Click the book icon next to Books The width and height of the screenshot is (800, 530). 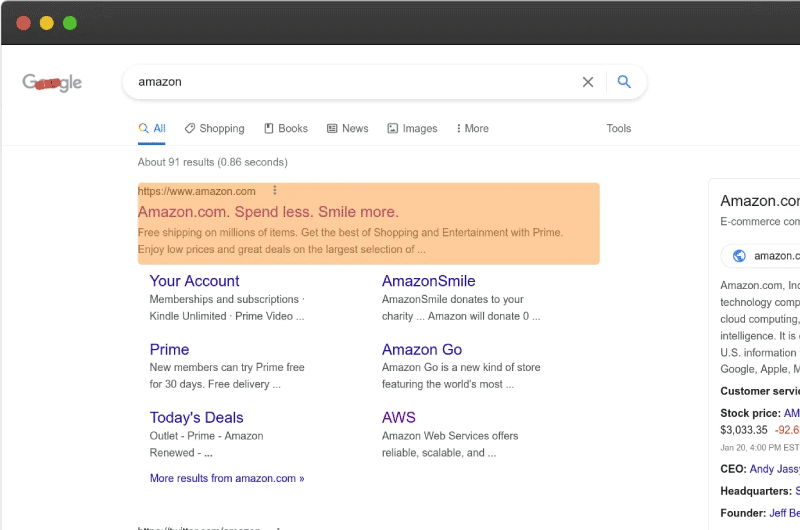(269, 128)
